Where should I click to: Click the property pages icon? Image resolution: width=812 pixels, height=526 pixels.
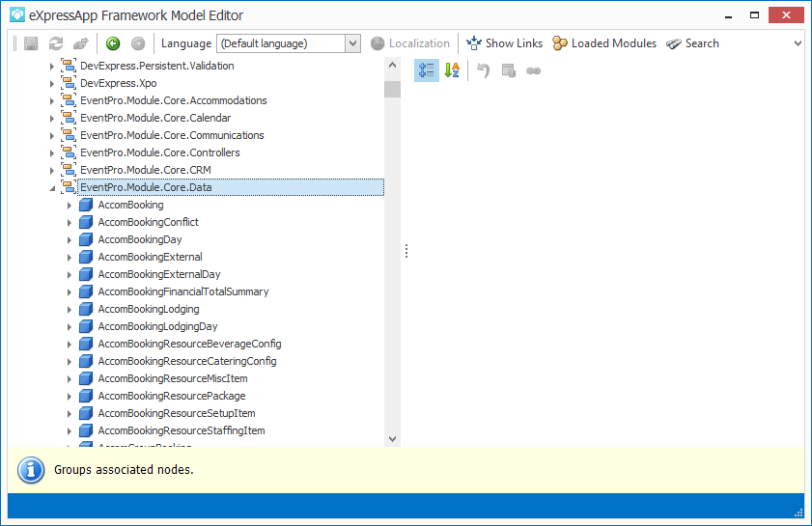click(509, 70)
